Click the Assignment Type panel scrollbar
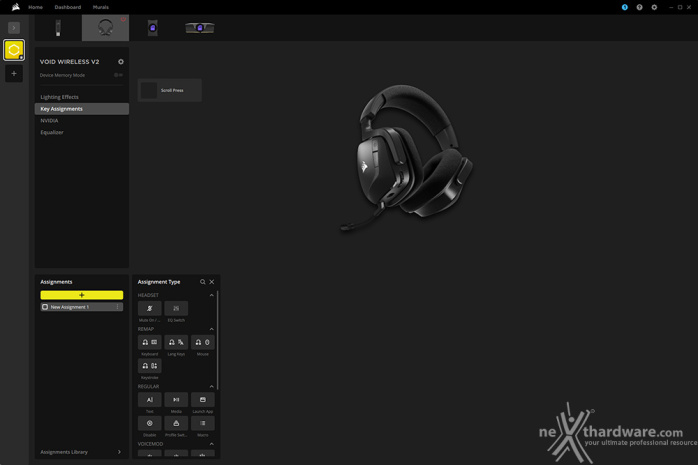Screen dimensions: 698x465 coord(218,340)
